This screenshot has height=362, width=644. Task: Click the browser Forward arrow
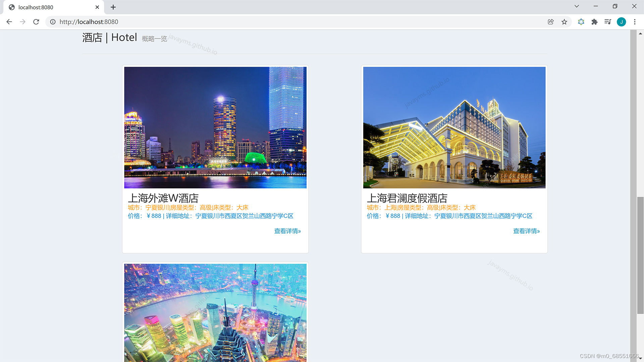point(22,22)
